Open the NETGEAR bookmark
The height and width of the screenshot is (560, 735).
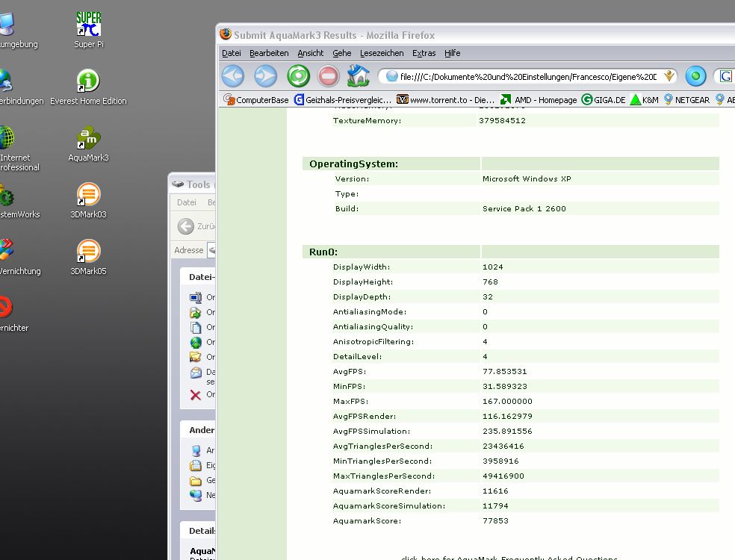[x=686, y=100]
